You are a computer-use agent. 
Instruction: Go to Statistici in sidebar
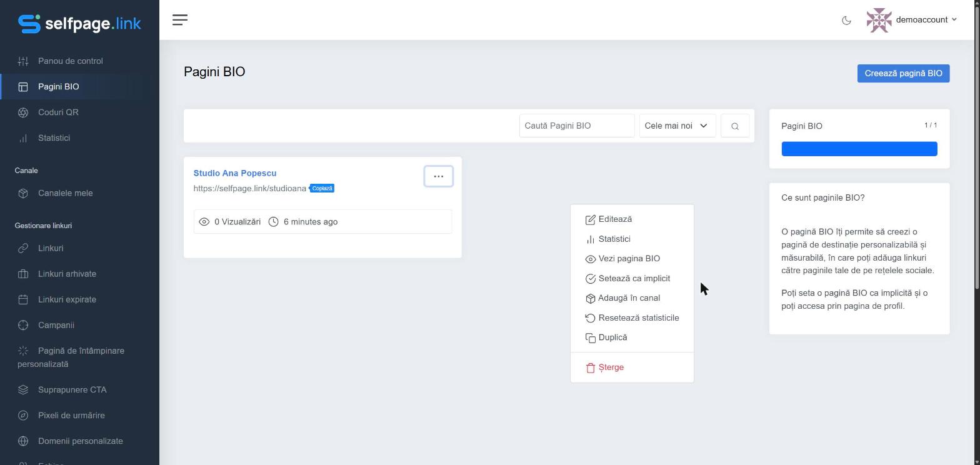click(79, 138)
